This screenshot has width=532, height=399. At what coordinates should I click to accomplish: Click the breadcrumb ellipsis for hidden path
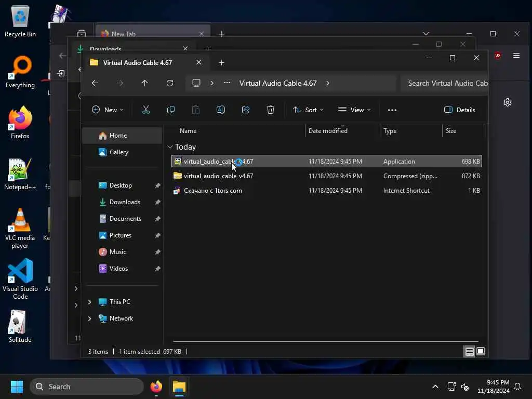pos(227,83)
